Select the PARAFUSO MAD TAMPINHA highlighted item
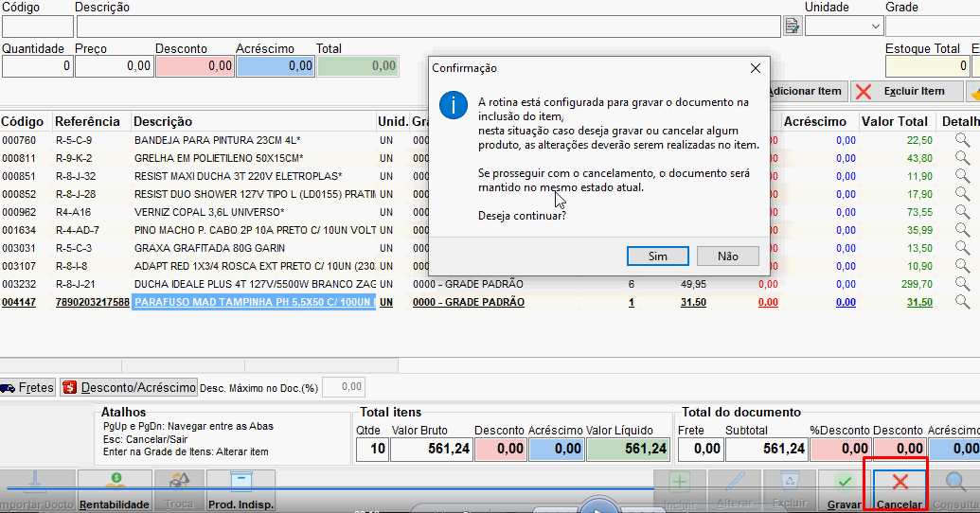 pos(254,303)
